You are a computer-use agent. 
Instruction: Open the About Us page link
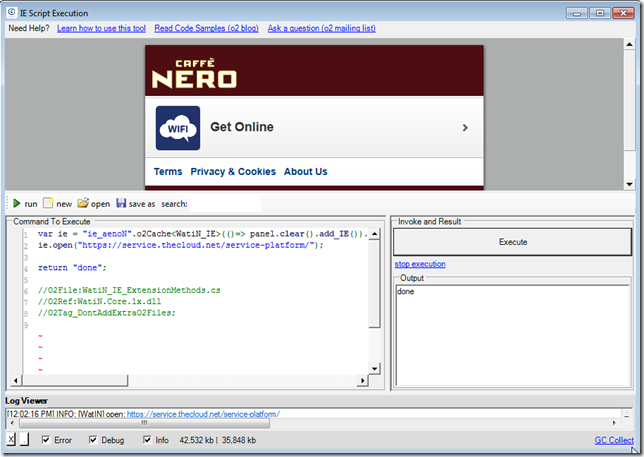click(305, 172)
